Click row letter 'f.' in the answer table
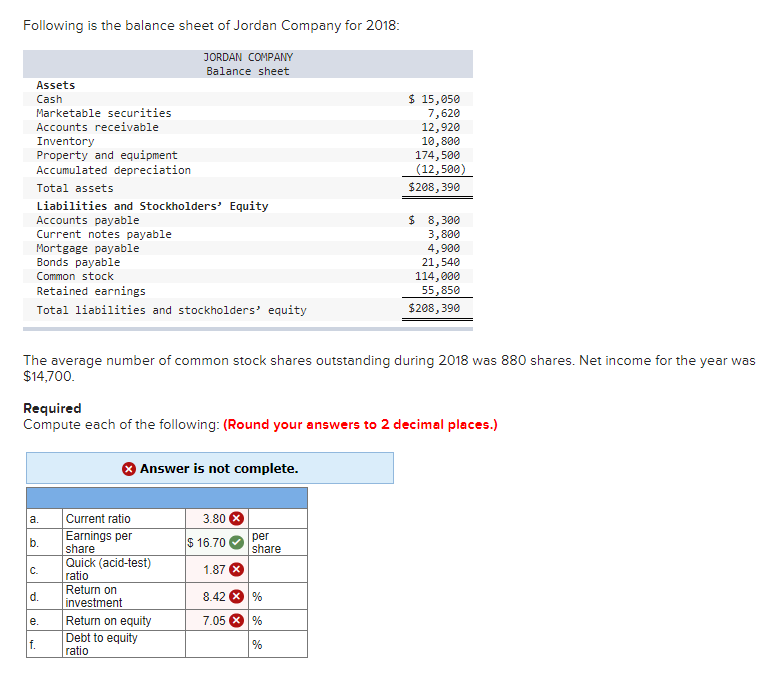Image resolution: width=769 pixels, height=678 pixels. coord(33,644)
